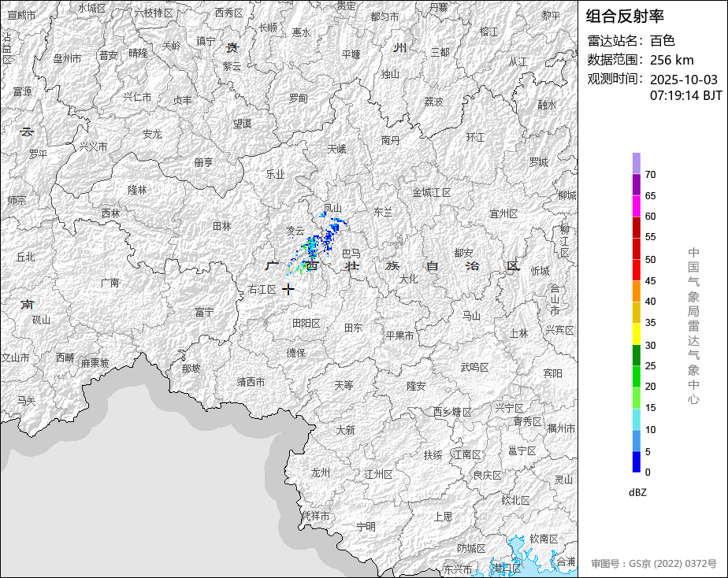Click the 田林 map label
Image resolution: width=728 pixels, height=578 pixels.
coord(222,226)
